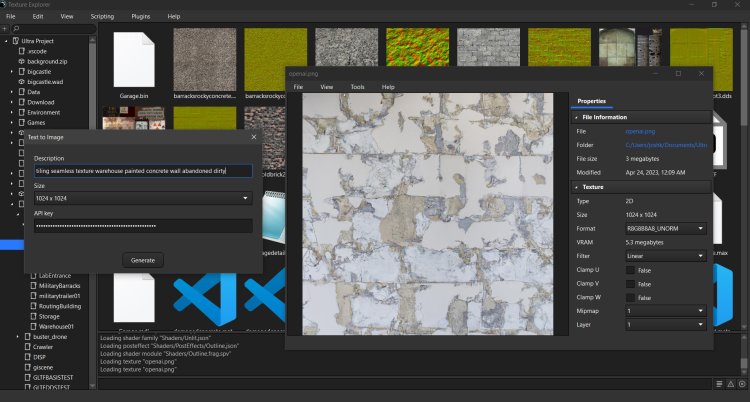
Task: Click the background.zip package icon in tree
Action: pos(20,61)
